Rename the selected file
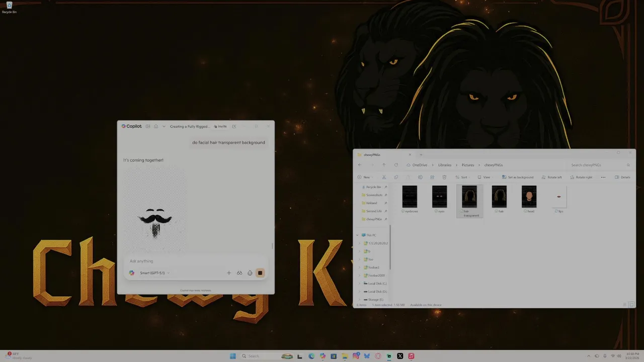Viewport: 644px width, 362px height. [x=420, y=177]
